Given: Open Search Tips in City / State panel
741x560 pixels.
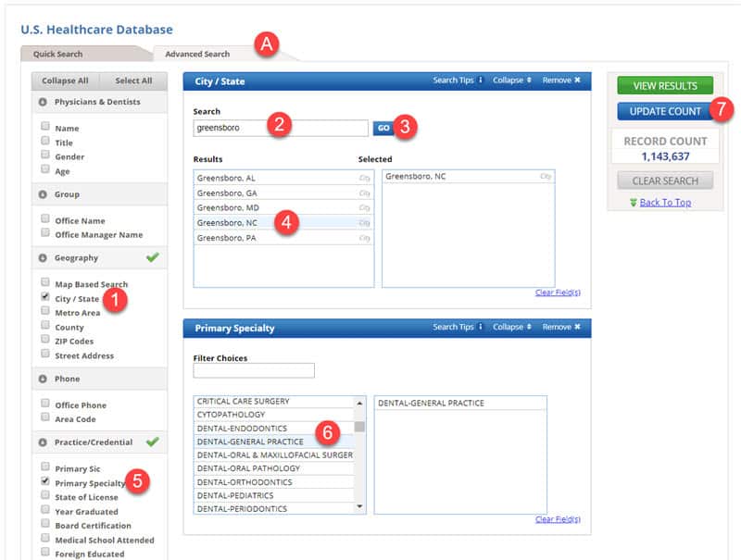Looking at the screenshot, I should [458, 81].
